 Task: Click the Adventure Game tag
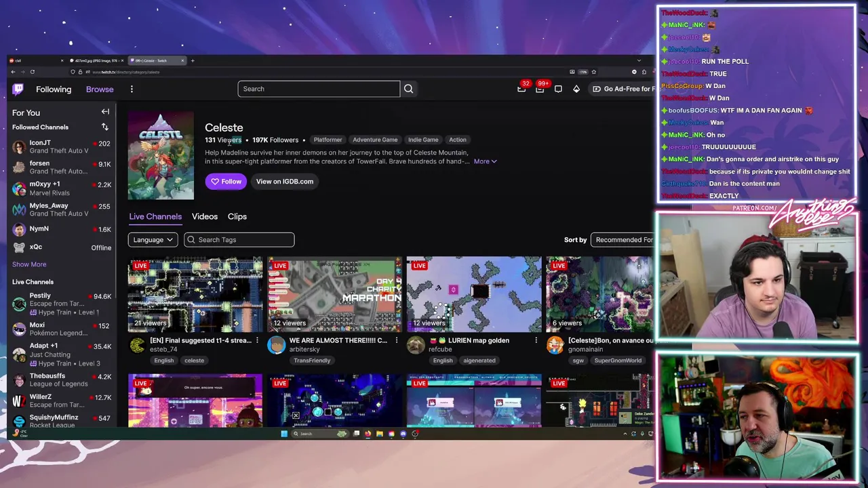(375, 140)
